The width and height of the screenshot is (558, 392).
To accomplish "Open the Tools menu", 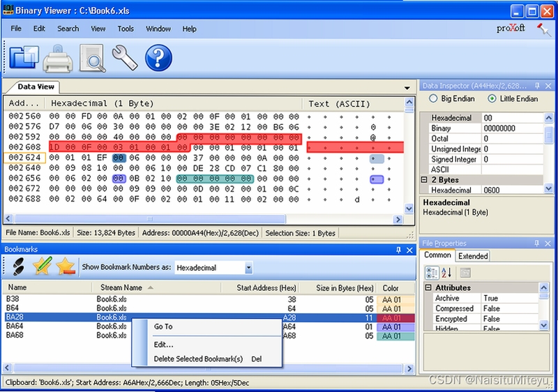I will pyautogui.click(x=126, y=29).
